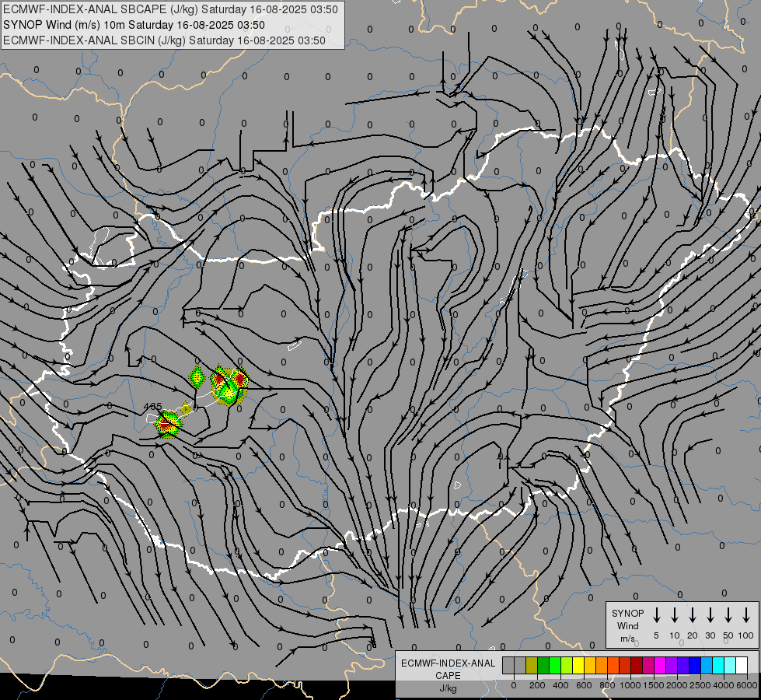Click the yellow swatch before the 600 tick
Image resolution: width=761 pixels, height=700 pixels.
coord(578,665)
